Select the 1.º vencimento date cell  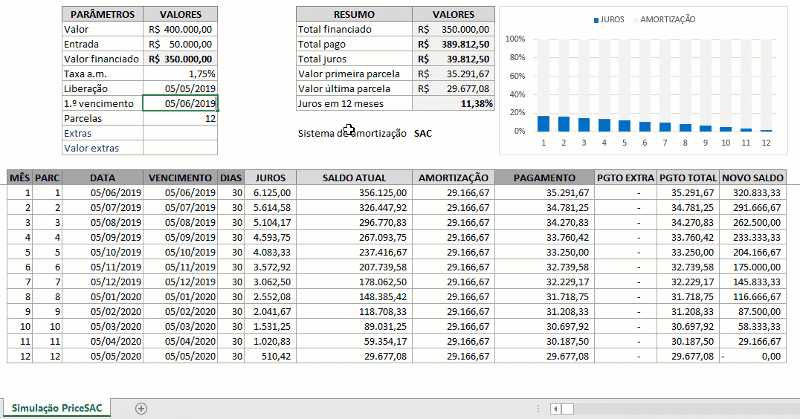point(180,103)
